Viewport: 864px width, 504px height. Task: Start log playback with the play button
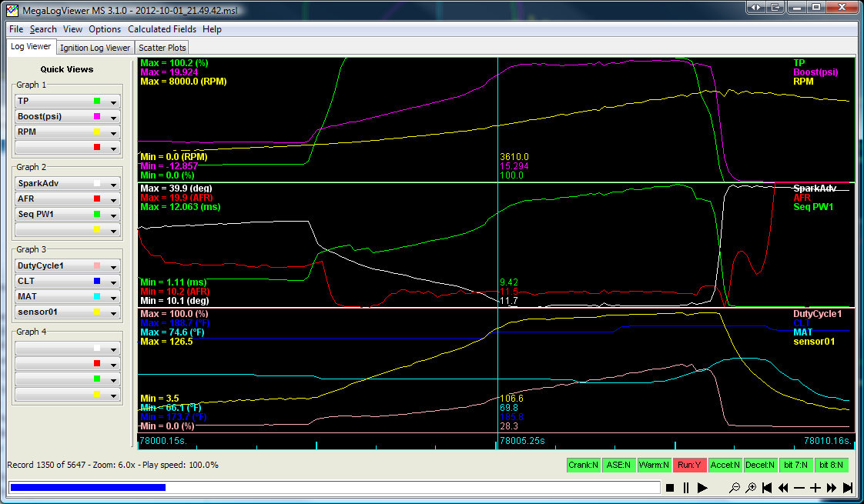pos(702,488)
